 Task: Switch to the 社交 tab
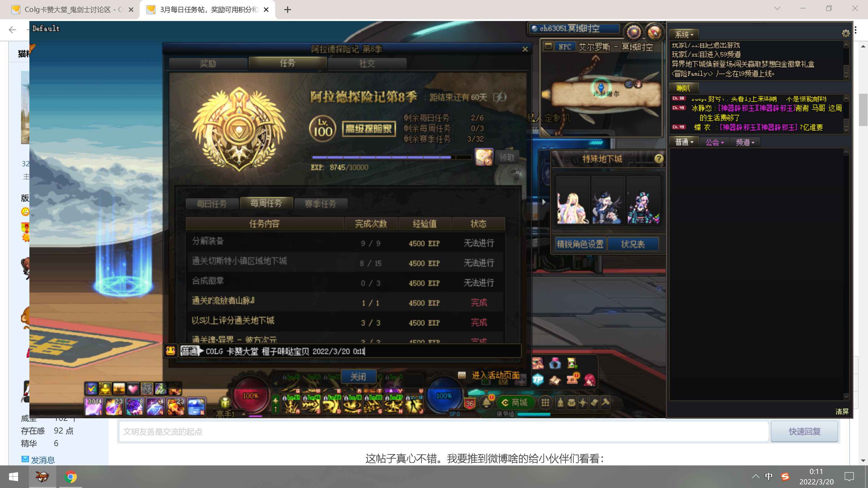click(x=367, y=63)
